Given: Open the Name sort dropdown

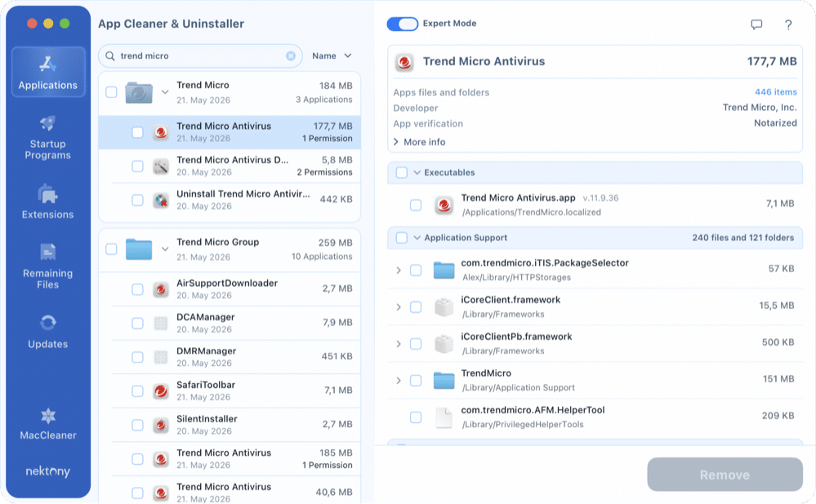Looking at the screenshot, I should (332, 56).
